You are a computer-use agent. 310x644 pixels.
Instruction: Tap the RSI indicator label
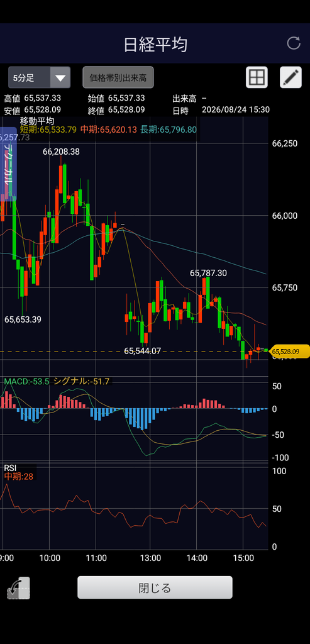click(10, 468)
